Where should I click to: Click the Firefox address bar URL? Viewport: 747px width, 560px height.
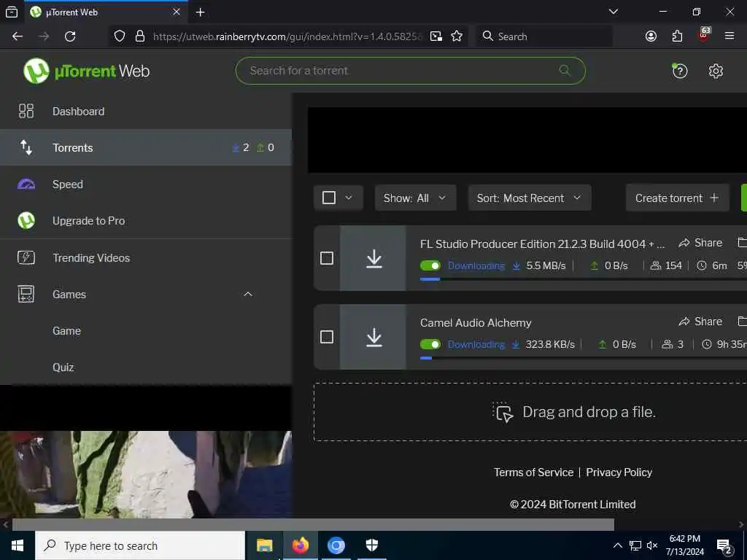287,36
